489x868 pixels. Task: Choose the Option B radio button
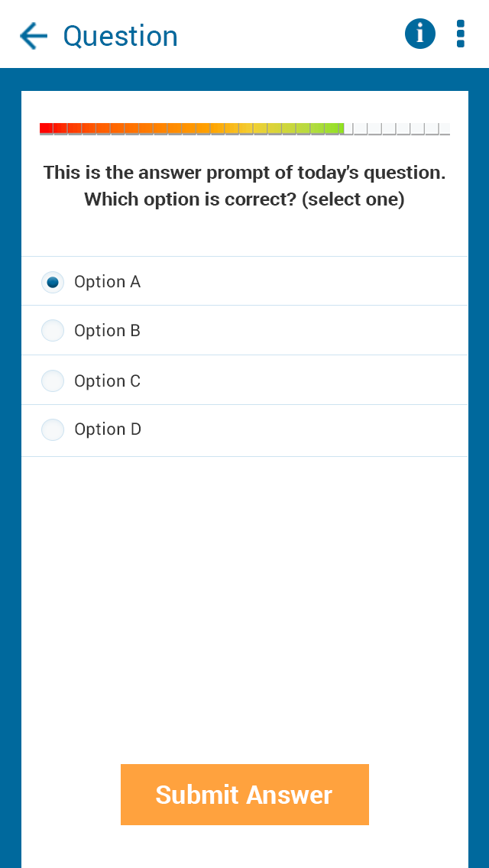click(53, 331)
